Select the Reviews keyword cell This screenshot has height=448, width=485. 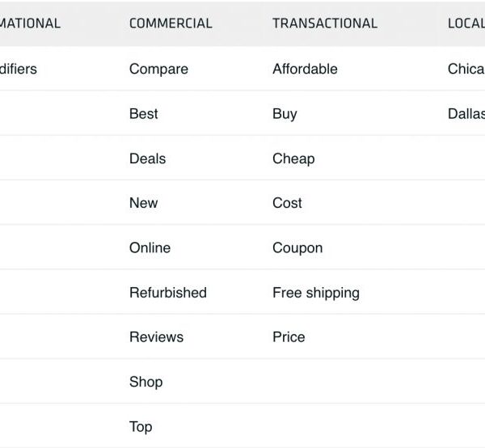[x=156, y=337]
